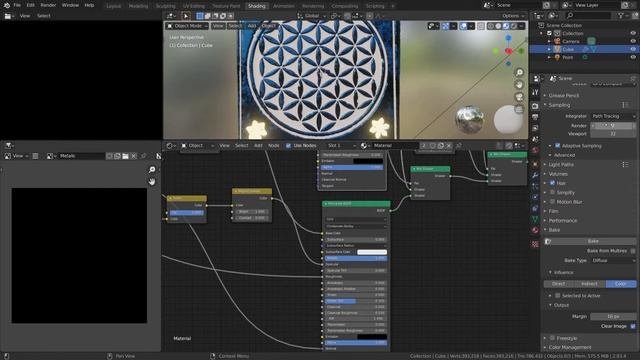This screenshot has width=640, height=360.
Task: Click the zoom magnifier icon in 3D viewport
Action: pyautogui.click(x=519, y=73)
